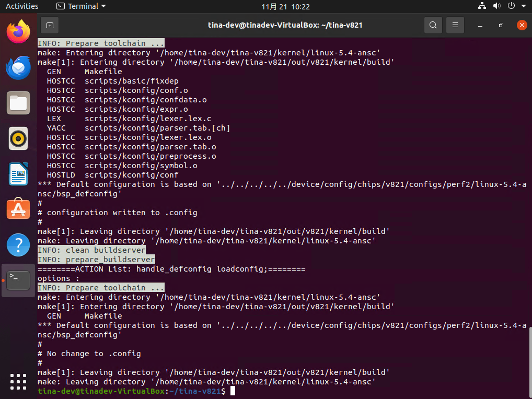The image size is (532, 399).
Task: Launch Rhythmbox music player
Action: click(18, 138)
